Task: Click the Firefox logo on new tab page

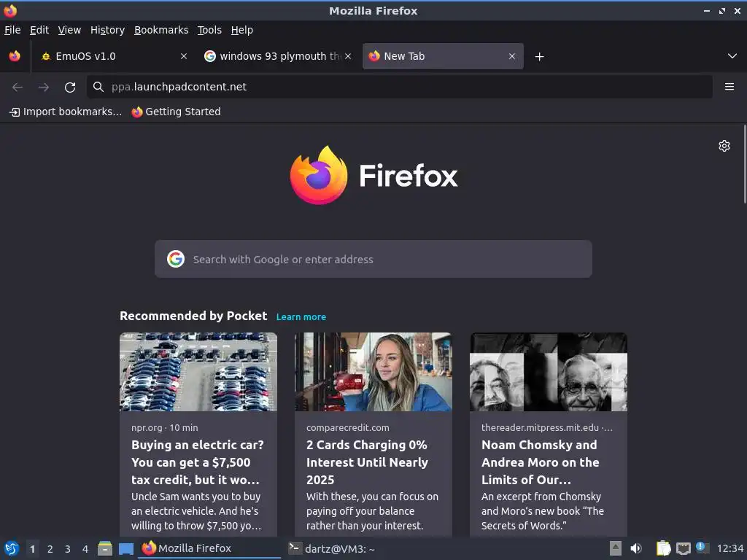Action: click(373, 176)
